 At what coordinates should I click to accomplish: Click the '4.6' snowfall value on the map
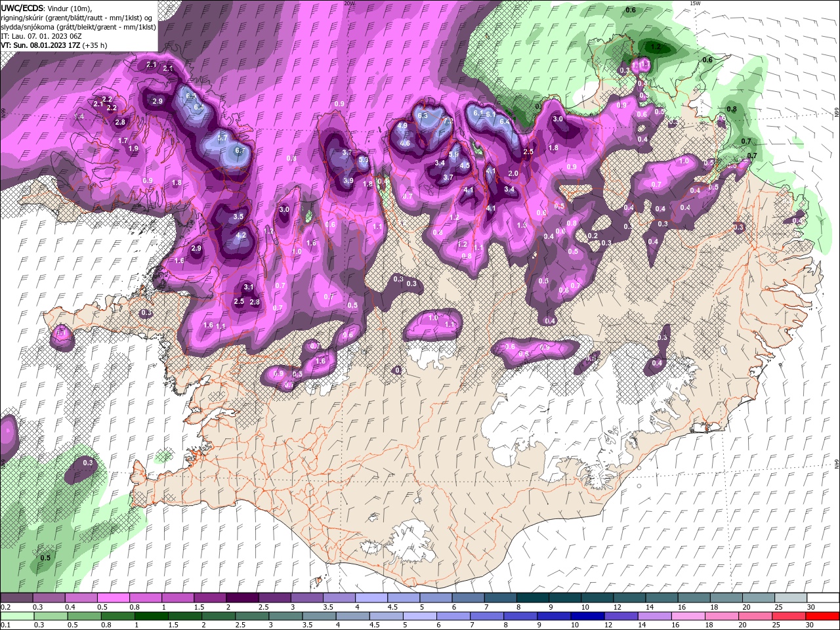tap(405, 143)
